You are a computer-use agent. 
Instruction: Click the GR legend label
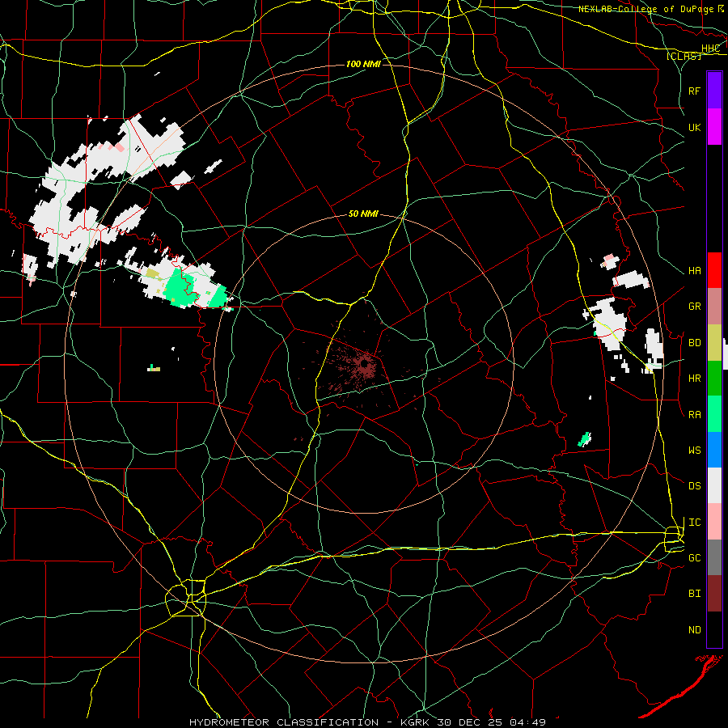(x=694, y=307)
